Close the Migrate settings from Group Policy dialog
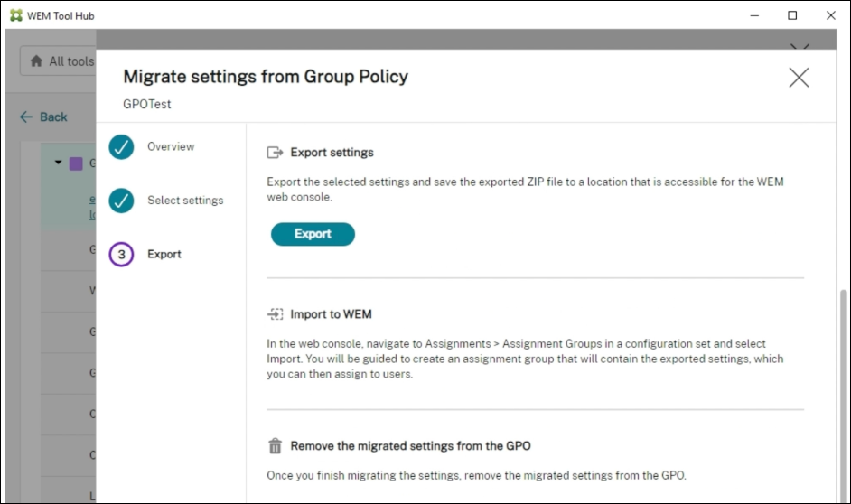The width and height of the screenshot is (851, 504). [799, 78]
